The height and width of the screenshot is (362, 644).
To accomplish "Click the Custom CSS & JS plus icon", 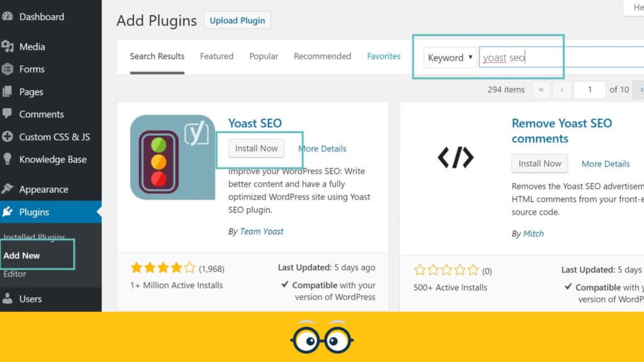I will (7, 136).
